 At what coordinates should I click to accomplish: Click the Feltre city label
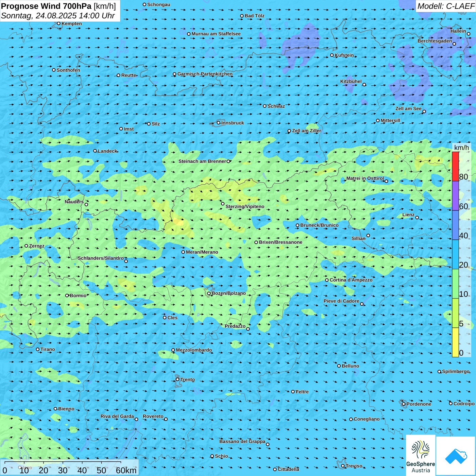[x=302, y=392]
